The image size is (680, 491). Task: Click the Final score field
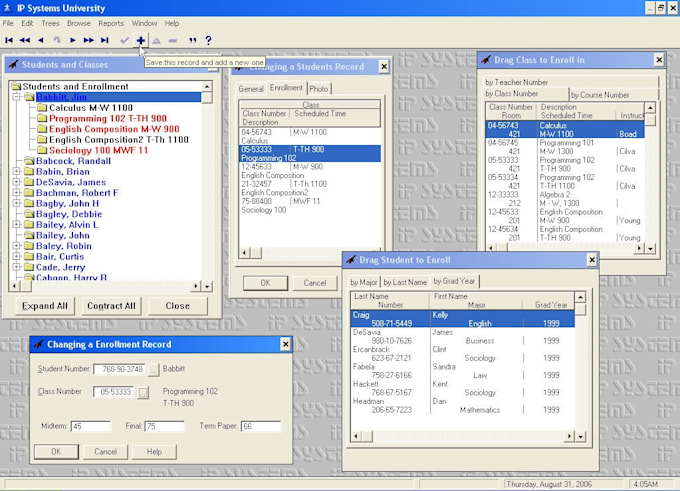(164, 426)
